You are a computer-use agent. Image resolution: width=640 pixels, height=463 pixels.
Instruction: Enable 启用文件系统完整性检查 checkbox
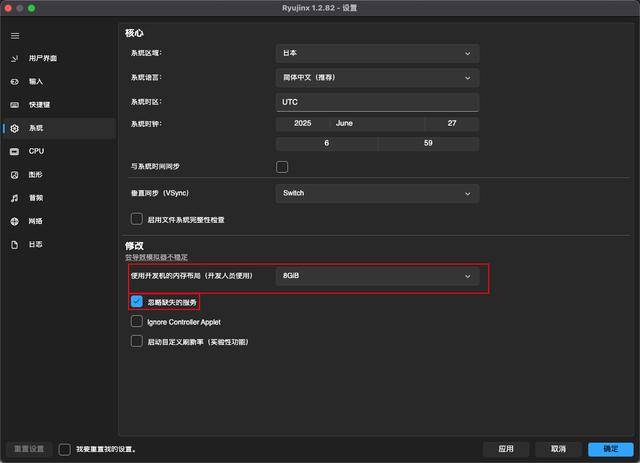click(137, 219)
